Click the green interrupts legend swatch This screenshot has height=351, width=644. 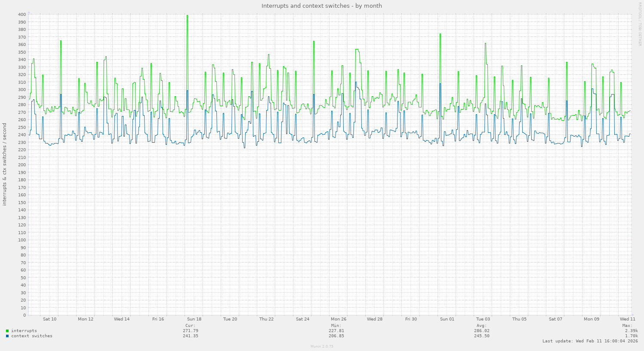pyautogui.click(x=7, y=331)
